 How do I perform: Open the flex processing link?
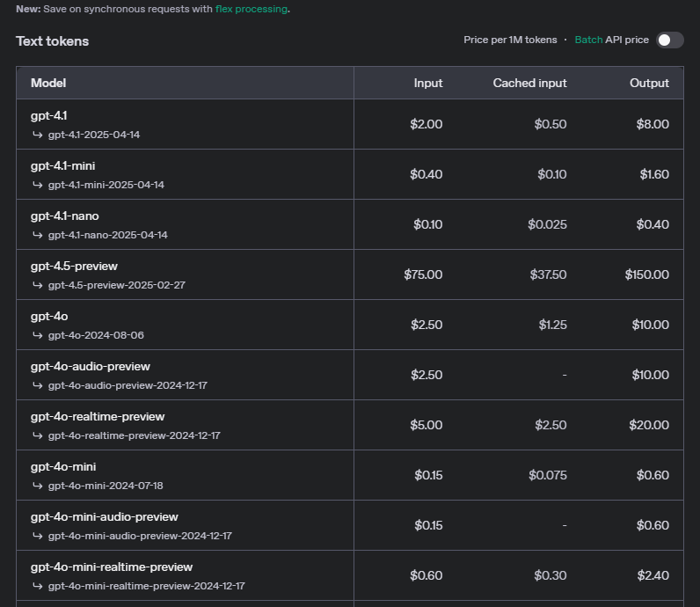[252, 9]
